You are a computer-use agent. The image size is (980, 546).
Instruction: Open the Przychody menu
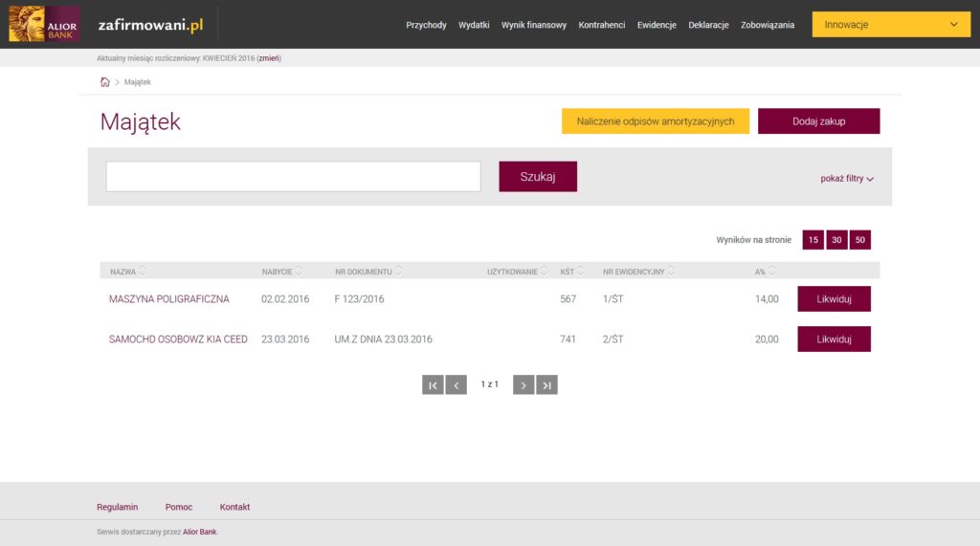(426, 25)
